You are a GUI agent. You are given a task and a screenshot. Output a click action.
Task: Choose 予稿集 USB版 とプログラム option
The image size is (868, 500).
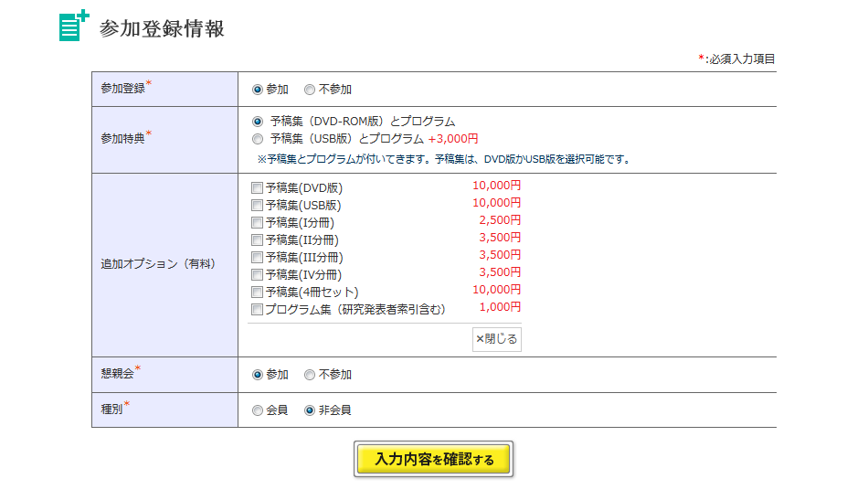coord(258,139)
